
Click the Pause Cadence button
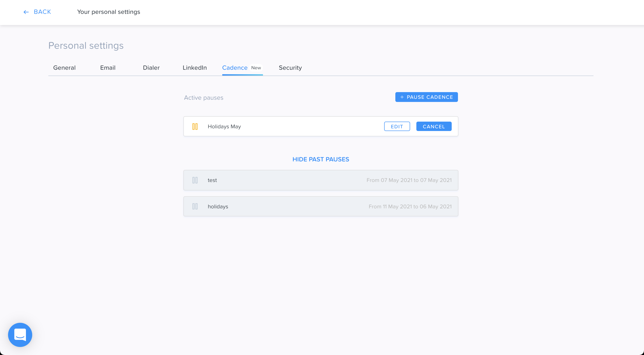point(426,97)
